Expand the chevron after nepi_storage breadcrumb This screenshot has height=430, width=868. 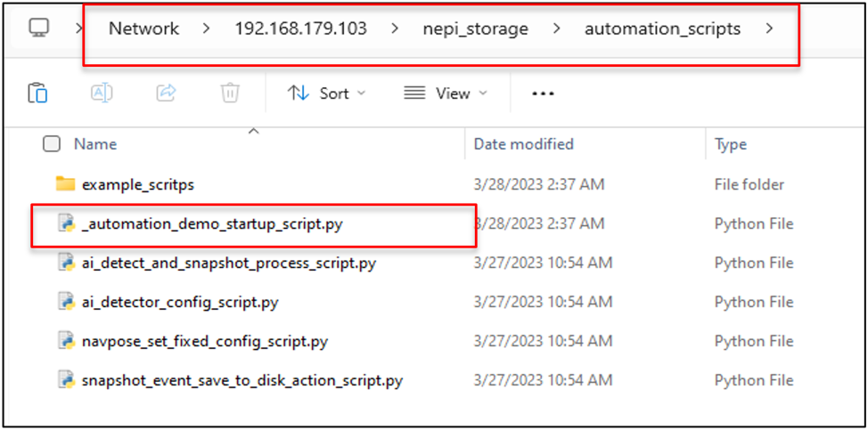pos(556,28)
